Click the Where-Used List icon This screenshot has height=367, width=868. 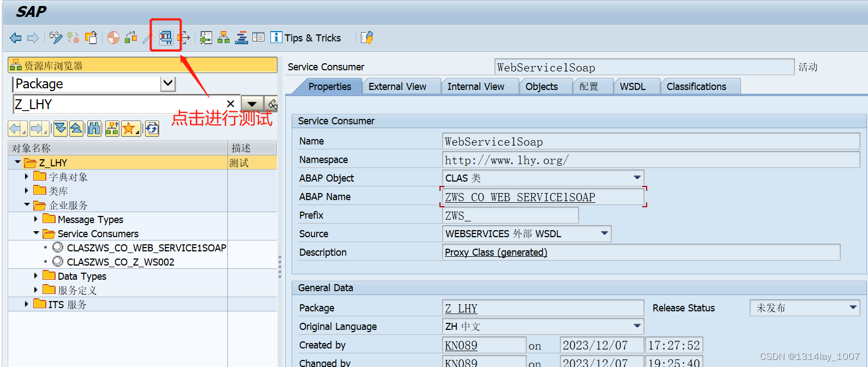[184, 38]
